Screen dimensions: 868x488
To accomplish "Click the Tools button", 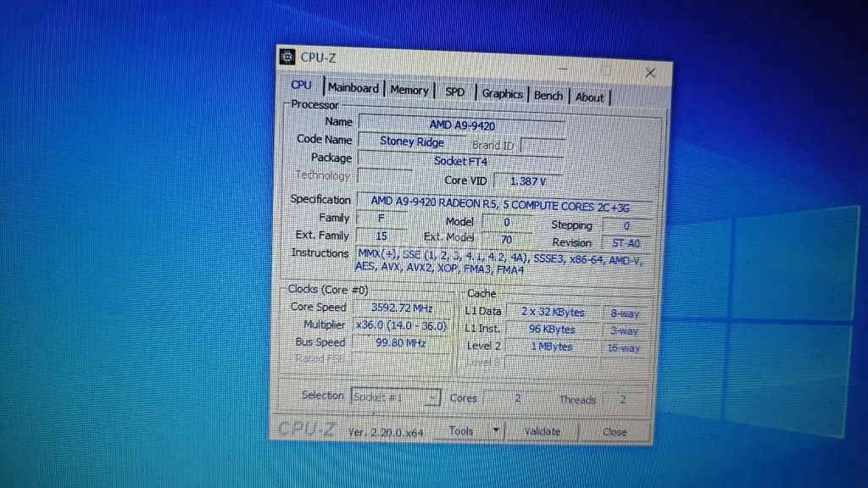I will (x=461, y=430).
